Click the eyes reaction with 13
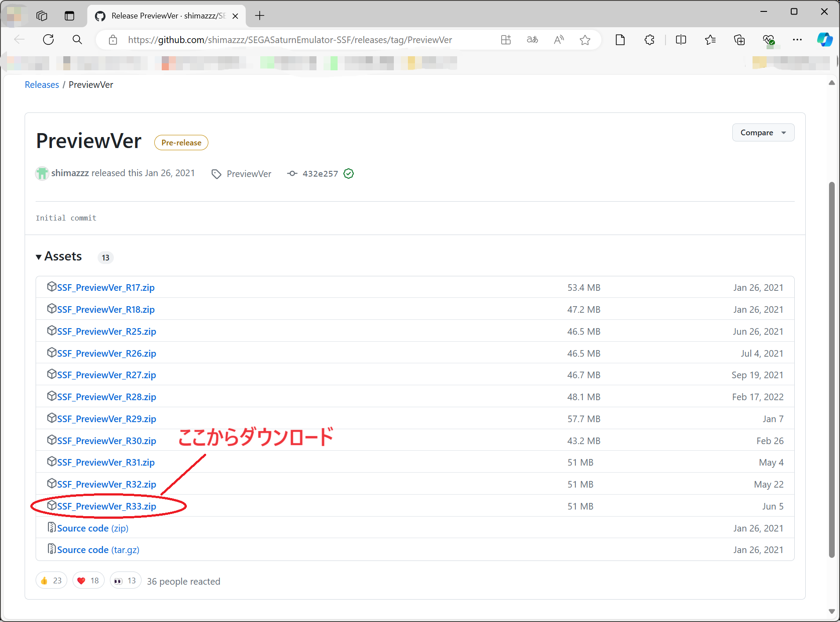This screenshot has width=840, height=622. coord(125,581)
